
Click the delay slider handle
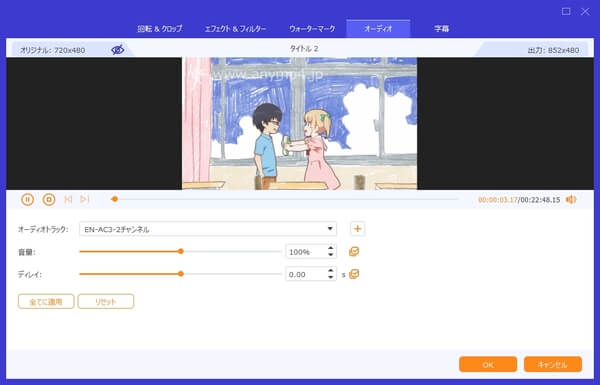tap(181, 274)
